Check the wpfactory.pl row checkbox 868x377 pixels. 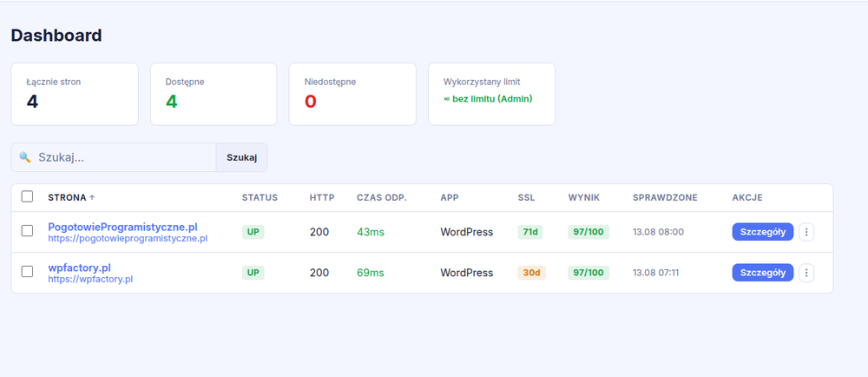[27, 271]
